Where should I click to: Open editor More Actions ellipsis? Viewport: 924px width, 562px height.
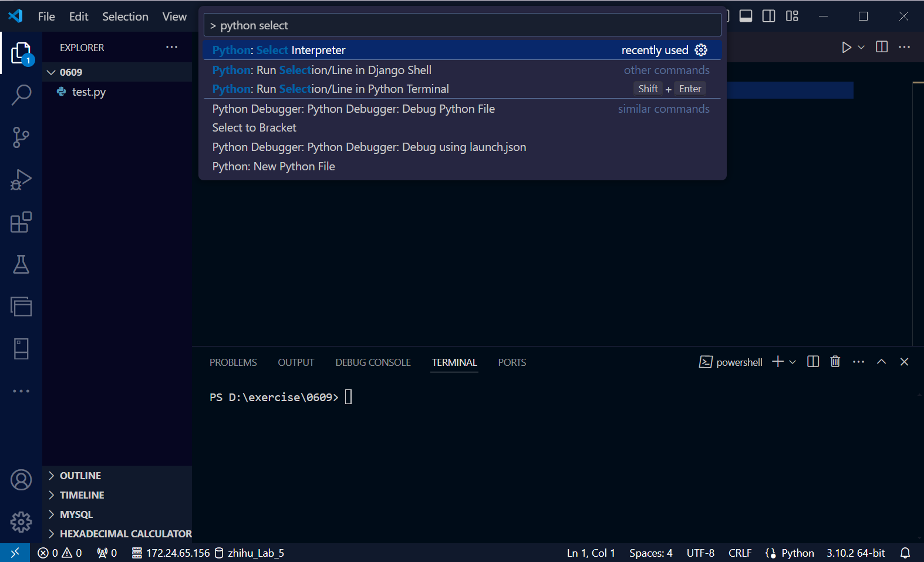click(x=905, y=47)
